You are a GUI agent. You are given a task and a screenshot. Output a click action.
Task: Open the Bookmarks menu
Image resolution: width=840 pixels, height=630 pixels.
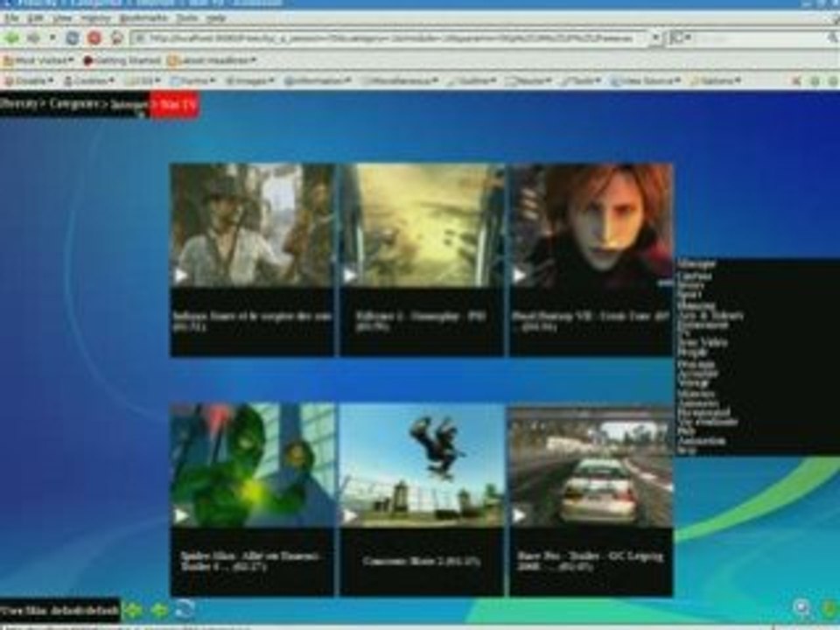[x=143, y=18]
